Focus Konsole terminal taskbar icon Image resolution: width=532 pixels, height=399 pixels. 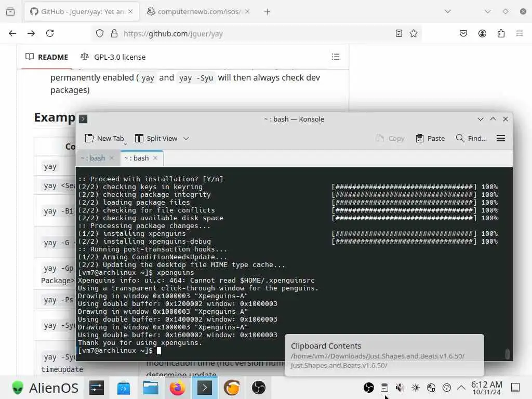tap(205, 388)
